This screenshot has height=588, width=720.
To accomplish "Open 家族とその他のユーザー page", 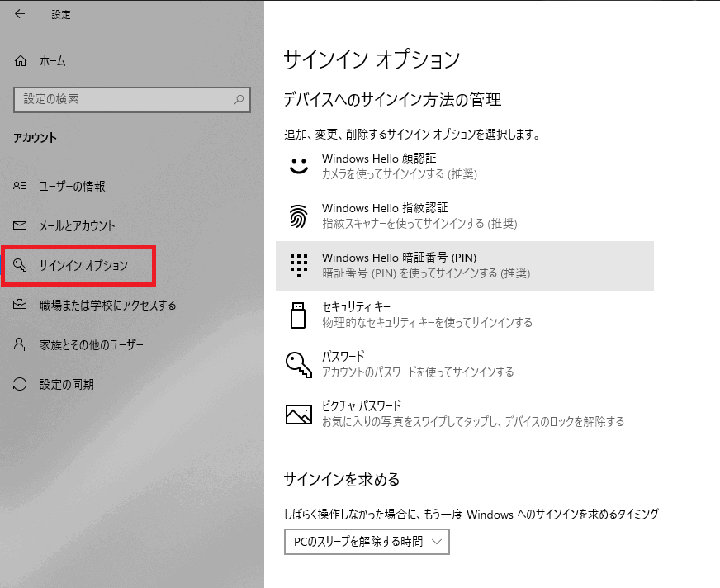I will click(x=91, y=344).
